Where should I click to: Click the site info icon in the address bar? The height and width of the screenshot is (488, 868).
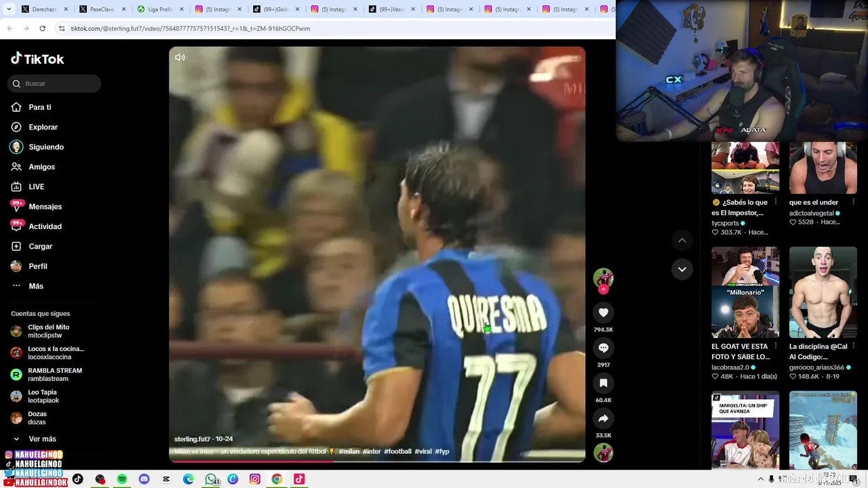coord(62,28)
